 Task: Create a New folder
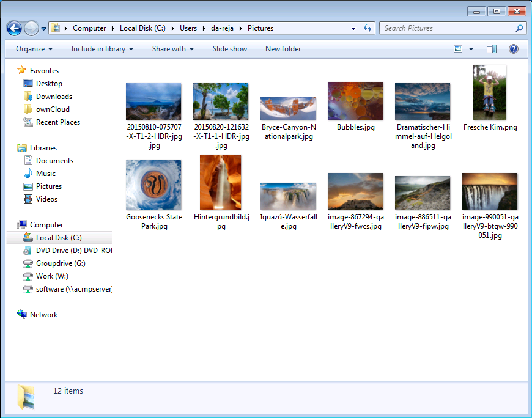click(283, 49)
